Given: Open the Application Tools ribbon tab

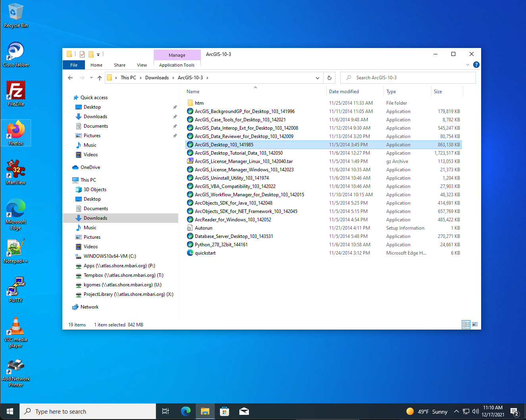Looking at the screenshot, I should click(x=177, y=65).
